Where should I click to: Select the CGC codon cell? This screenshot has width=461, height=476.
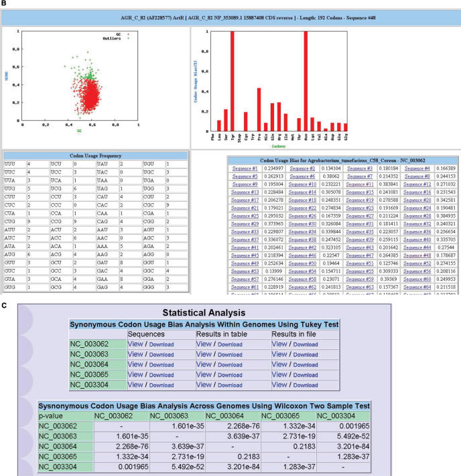(x=153, y=205)
